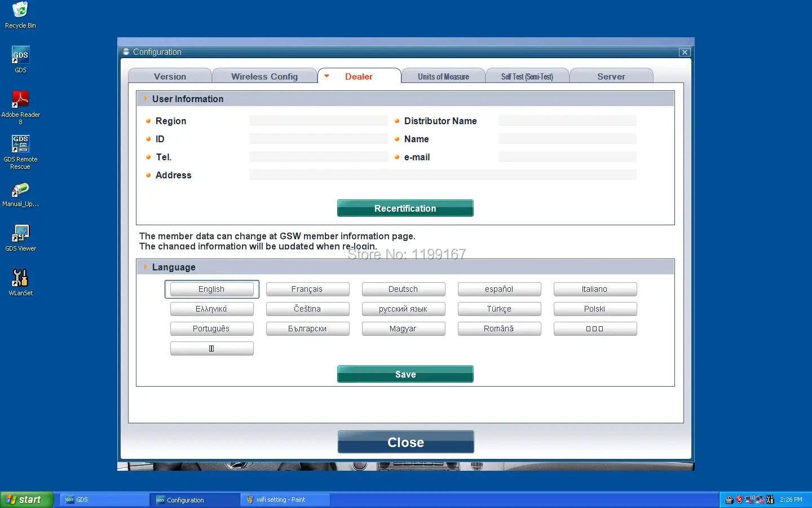Click the 2:26 PM system clock
The height and width of the screenshot is (508, 812).
click(x=791, y=500)
